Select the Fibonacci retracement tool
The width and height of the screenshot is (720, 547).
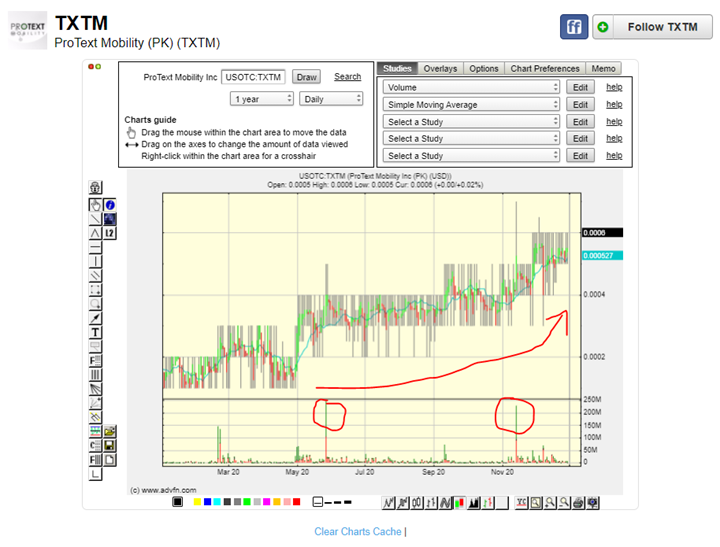coord(95,361)
